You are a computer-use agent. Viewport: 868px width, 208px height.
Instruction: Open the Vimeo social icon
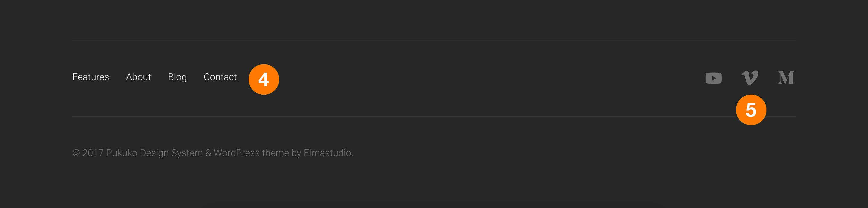point(750,78)
